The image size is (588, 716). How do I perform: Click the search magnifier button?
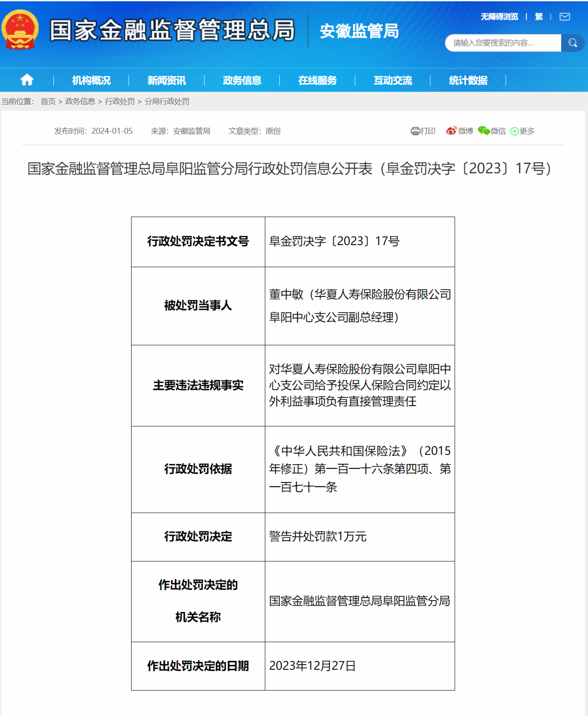[x=573, y=43]
